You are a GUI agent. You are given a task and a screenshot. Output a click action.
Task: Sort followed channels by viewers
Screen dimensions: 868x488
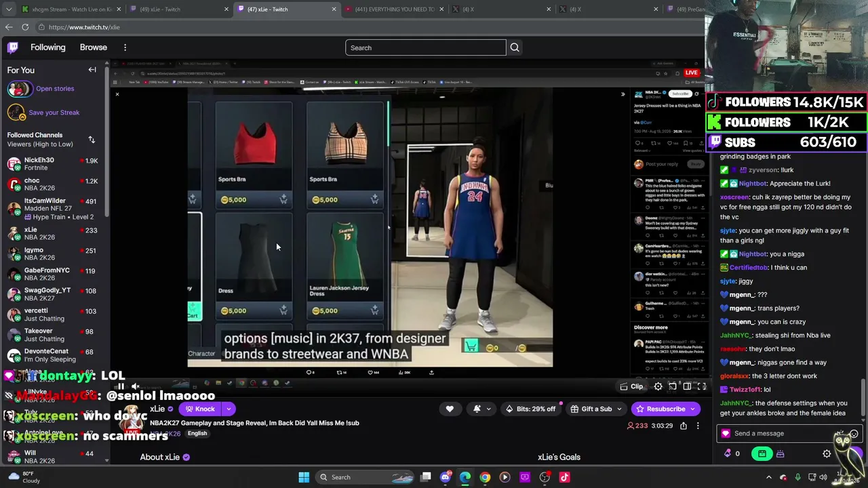[x=92, y=140]
